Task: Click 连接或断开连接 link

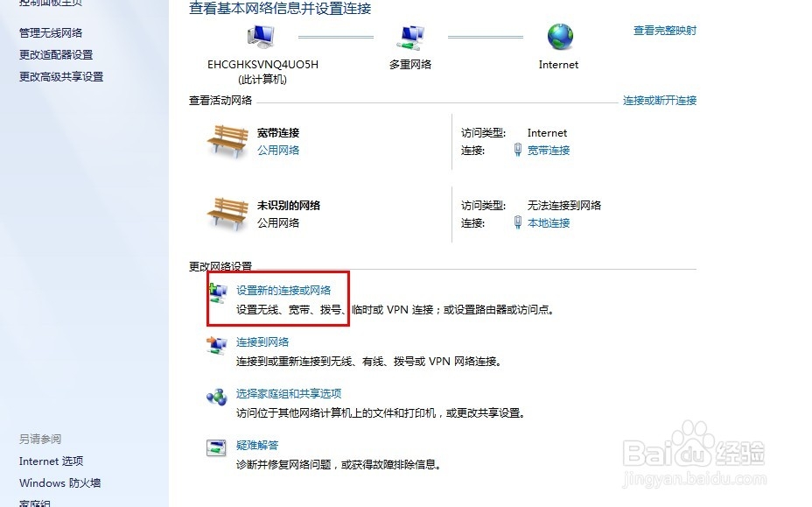Action: [660, 101]
